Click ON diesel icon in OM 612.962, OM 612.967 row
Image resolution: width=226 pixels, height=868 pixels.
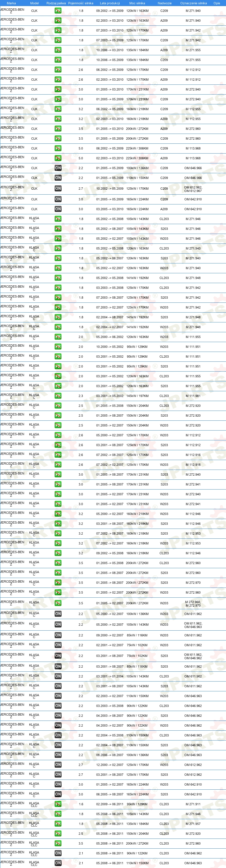pos(58,189)
